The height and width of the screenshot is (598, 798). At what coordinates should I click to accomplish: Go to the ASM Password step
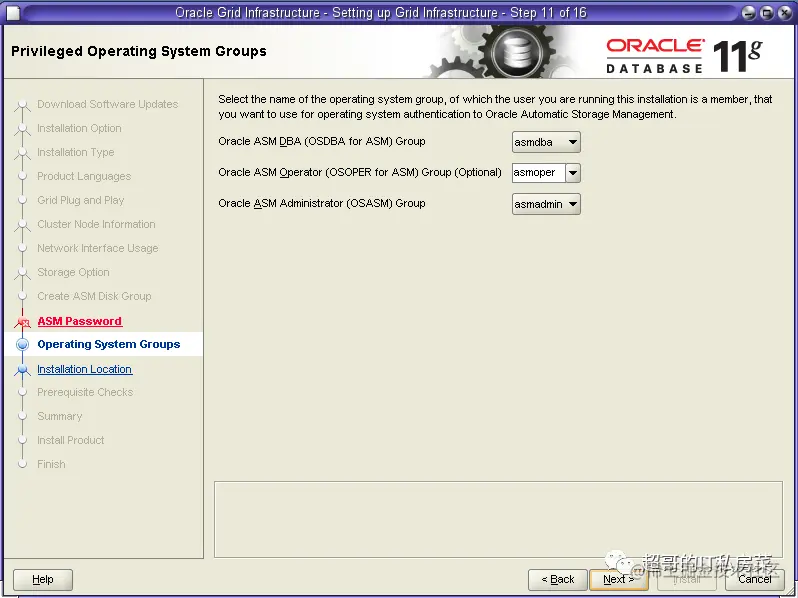80,321
